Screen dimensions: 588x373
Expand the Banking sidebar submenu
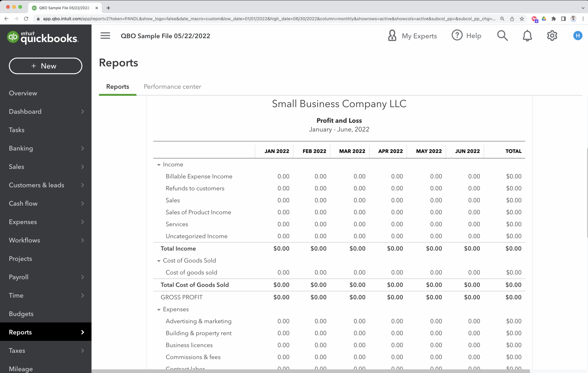(x=82, y=148)
